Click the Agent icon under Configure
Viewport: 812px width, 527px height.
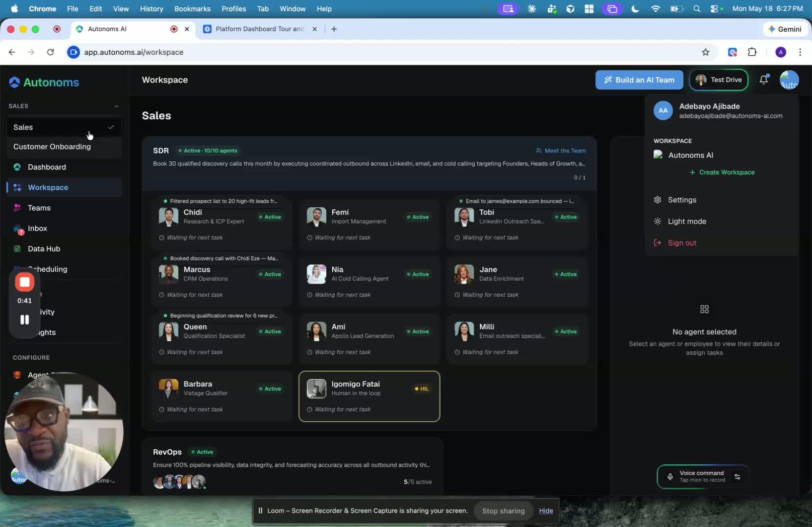17,375
